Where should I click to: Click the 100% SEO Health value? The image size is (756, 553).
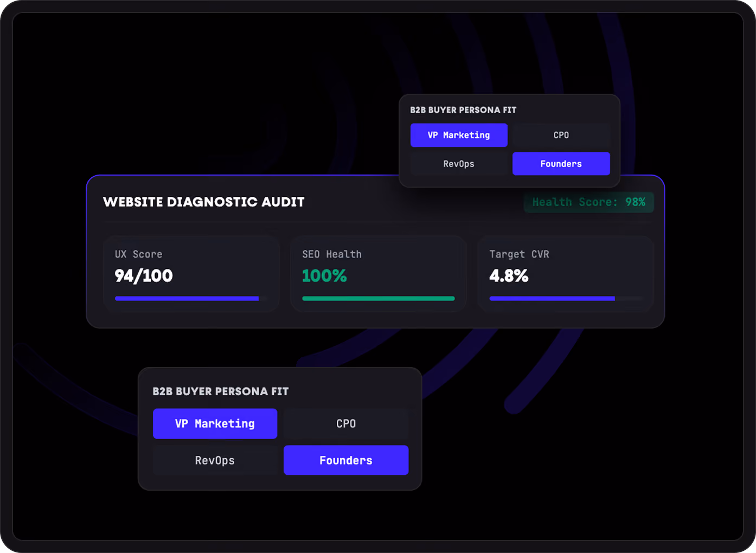(324, 276)
